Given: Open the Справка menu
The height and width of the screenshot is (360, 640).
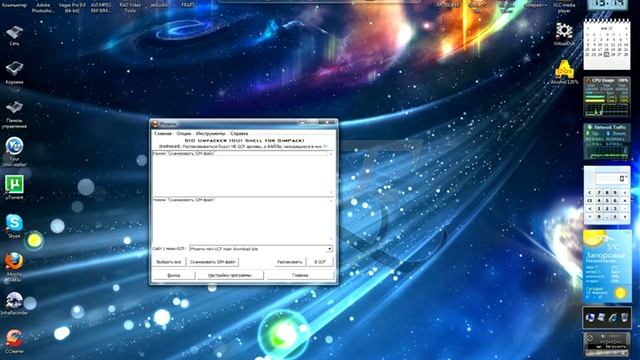Looking at the screenshot, I should pos(239,133).
